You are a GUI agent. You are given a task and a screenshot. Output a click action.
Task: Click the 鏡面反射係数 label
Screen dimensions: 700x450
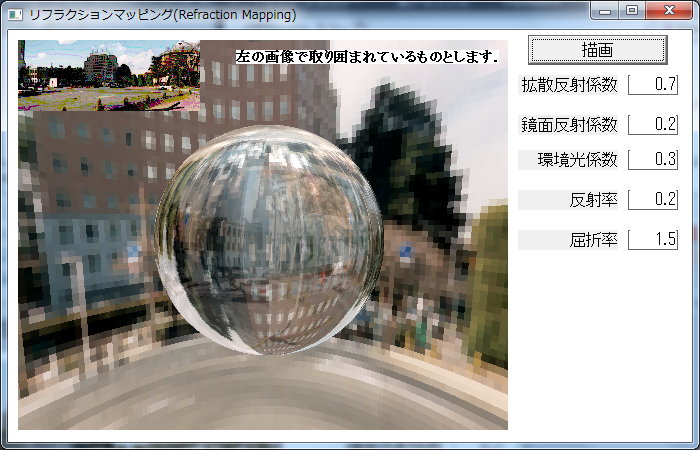[568, 125]
